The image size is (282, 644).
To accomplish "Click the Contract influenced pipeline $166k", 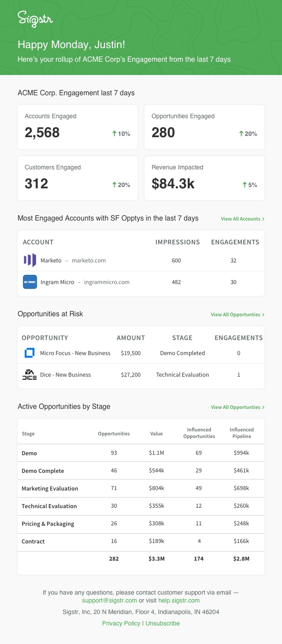I will tap(241, 541).
